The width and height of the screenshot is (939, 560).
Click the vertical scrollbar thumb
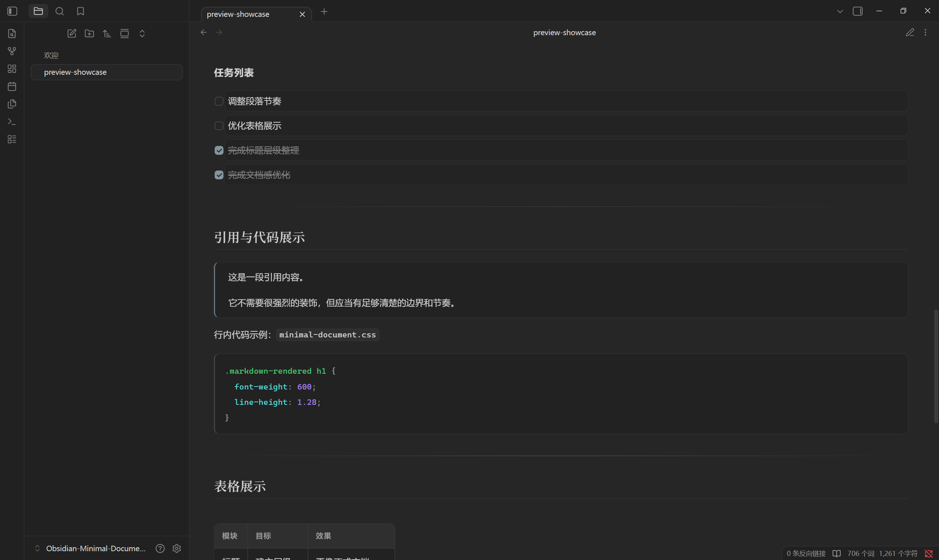936,366
